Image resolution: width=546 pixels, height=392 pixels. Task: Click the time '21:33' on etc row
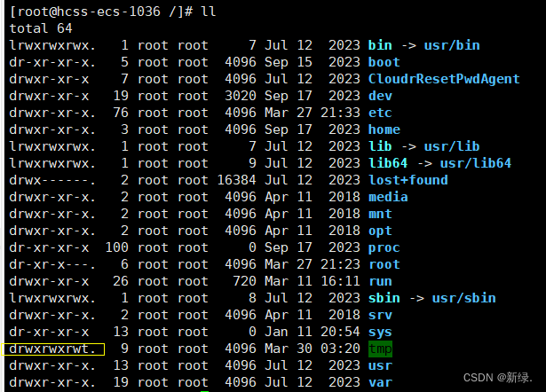(340, 113)
